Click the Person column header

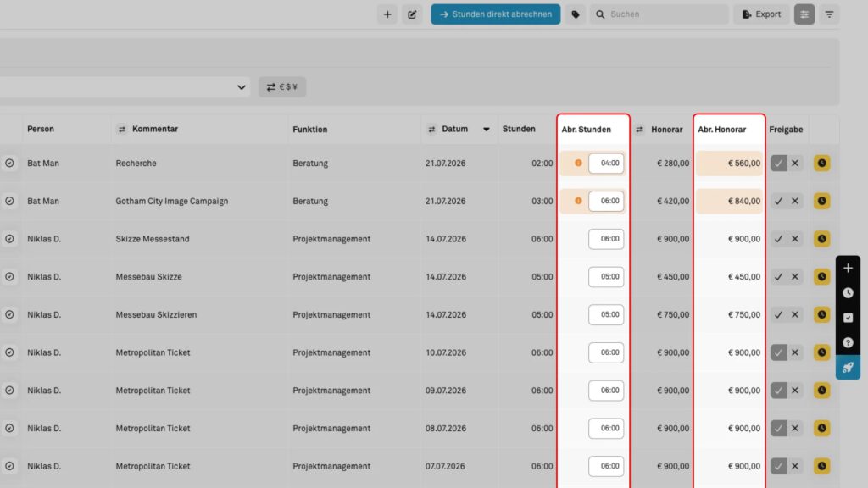point(41,129)
